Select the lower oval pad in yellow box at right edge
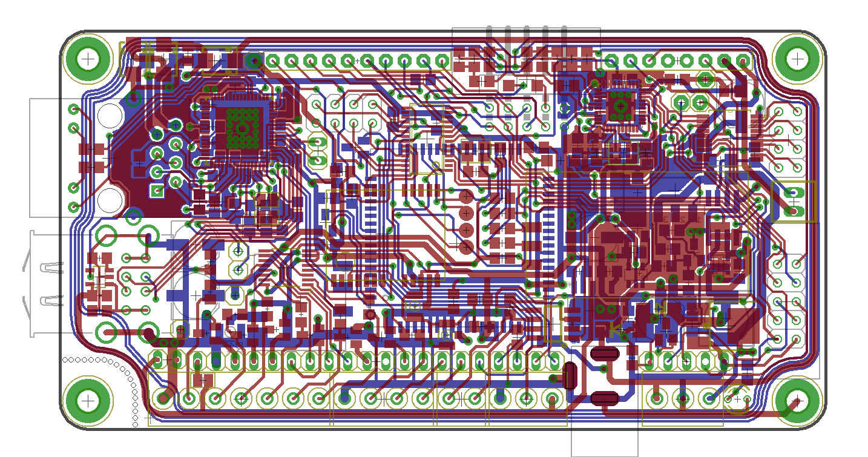Image resolution: width=868 pixels, height=457 pixels. [794, 211]
